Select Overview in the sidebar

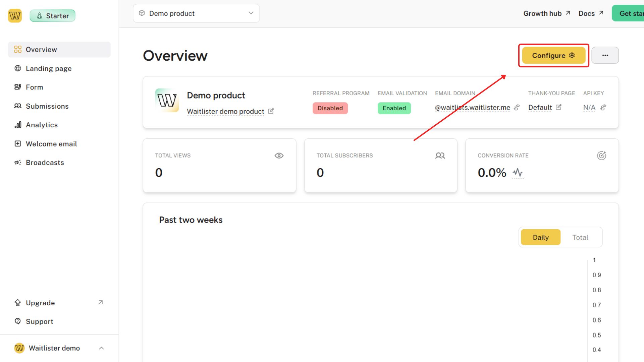coord(59,50)
